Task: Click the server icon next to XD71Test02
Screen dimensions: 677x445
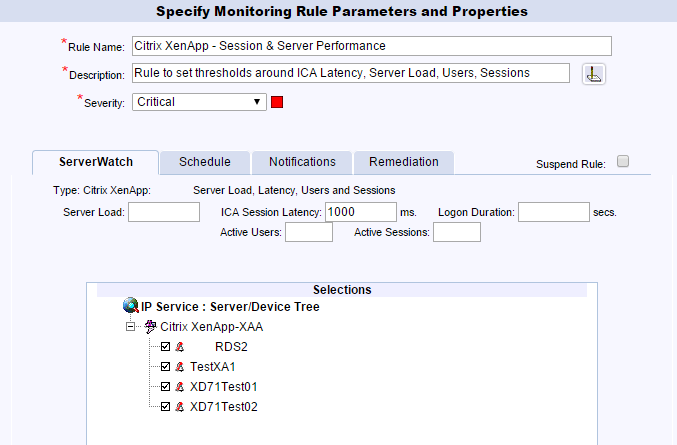Action: pyautogui.click(x=180, y=407)
